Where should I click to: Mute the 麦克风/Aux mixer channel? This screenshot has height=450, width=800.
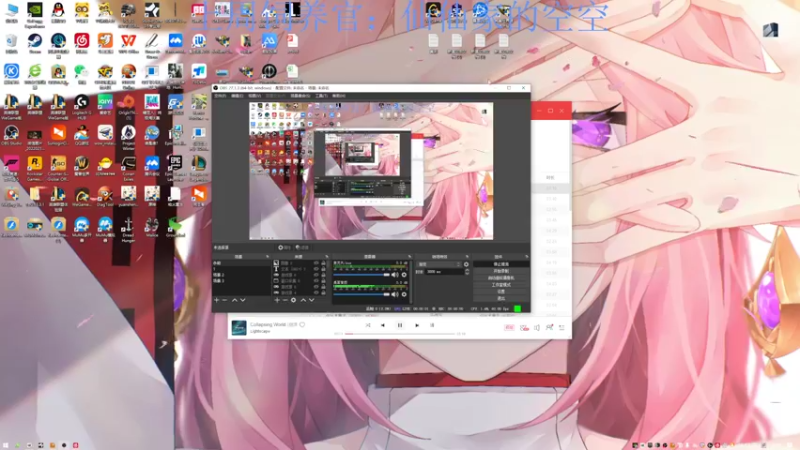395,275
